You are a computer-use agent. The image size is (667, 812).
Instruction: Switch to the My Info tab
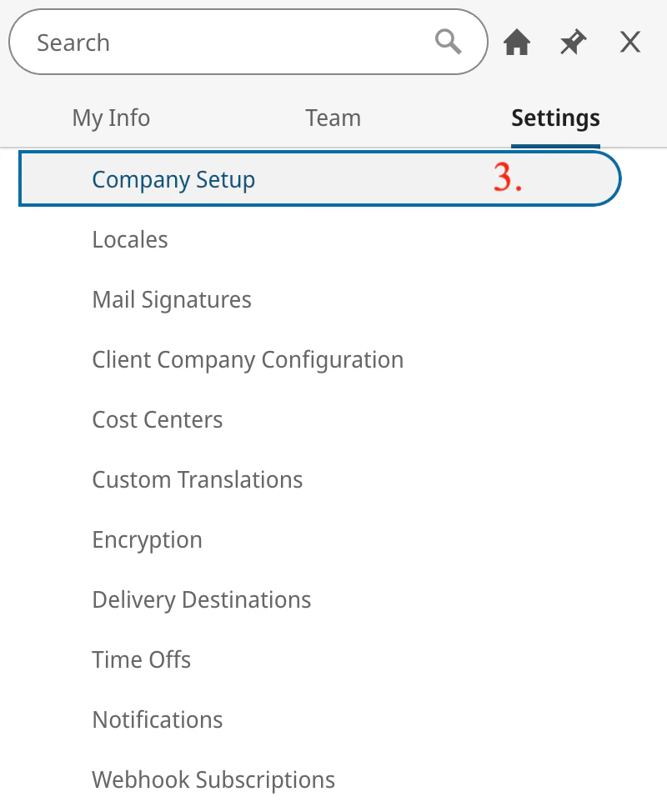pyautogui.click(x=112, y=118)
